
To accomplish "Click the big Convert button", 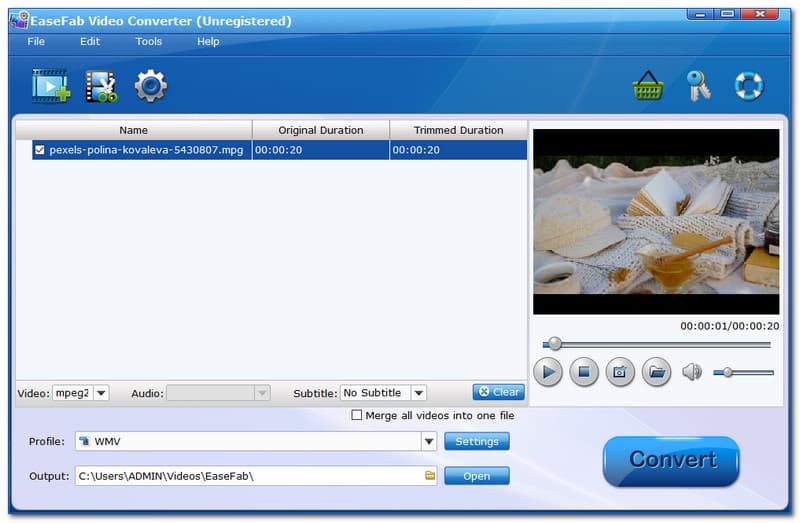I will tap(671, 461).
